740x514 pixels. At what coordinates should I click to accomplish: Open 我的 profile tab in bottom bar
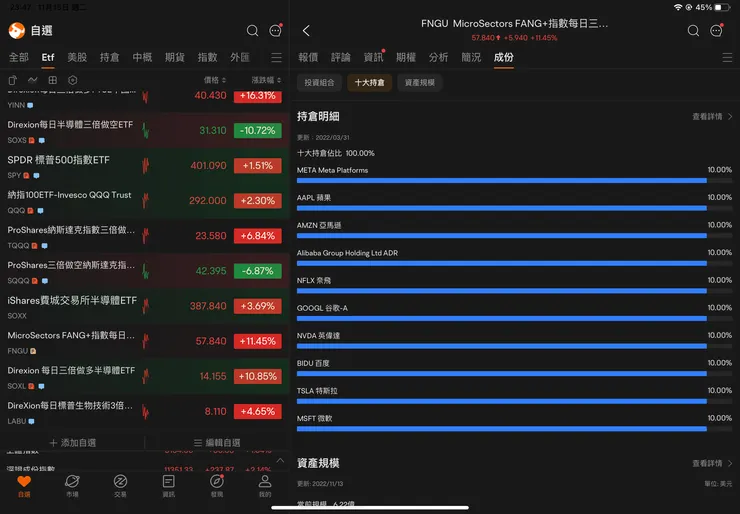click(x=265, y=486)
